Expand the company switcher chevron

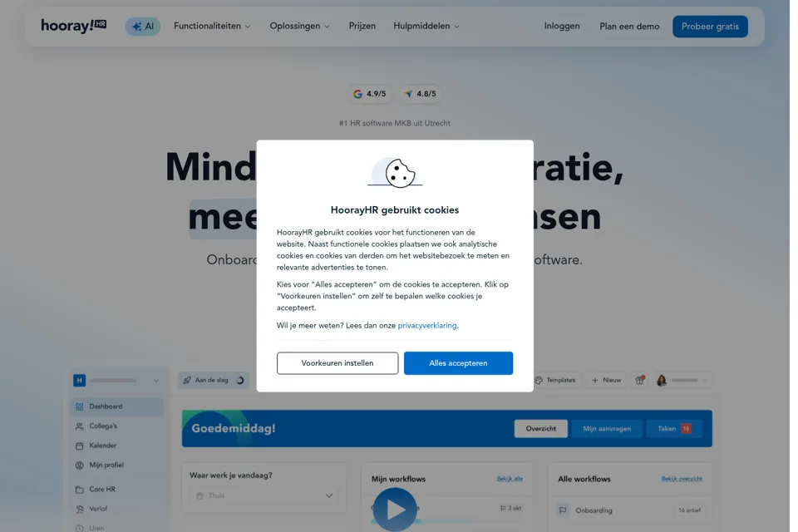click(x=156, y=380)
